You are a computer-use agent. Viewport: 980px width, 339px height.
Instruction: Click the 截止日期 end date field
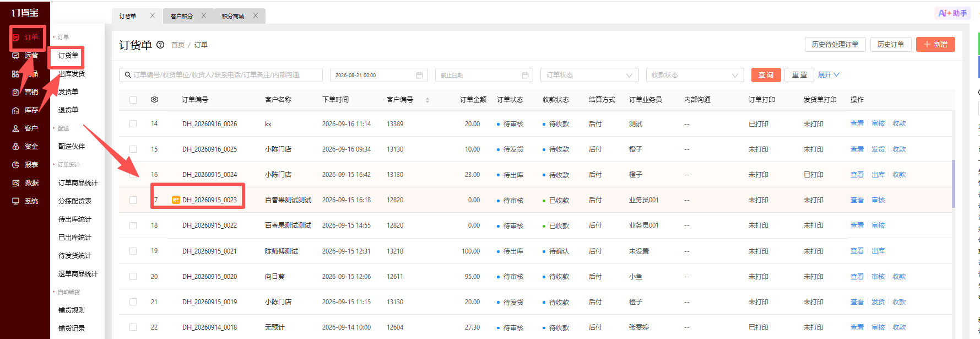tap(484, 75)
